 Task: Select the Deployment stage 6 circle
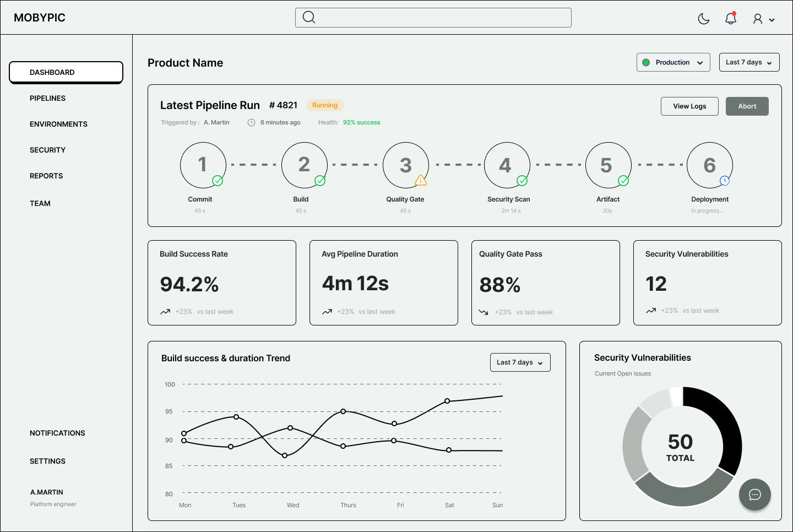pyautogui.click(x=709, y=165)
